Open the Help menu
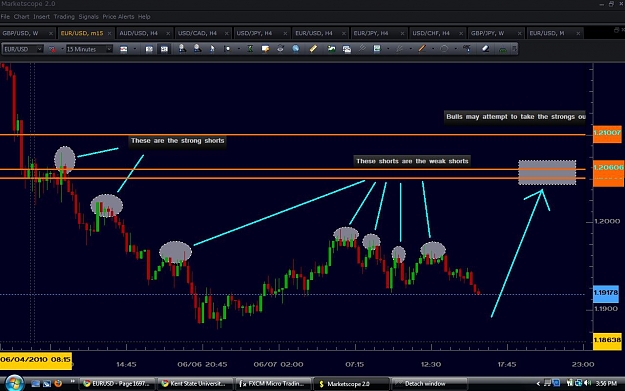 pyautogui.click(x=144, y=17)
